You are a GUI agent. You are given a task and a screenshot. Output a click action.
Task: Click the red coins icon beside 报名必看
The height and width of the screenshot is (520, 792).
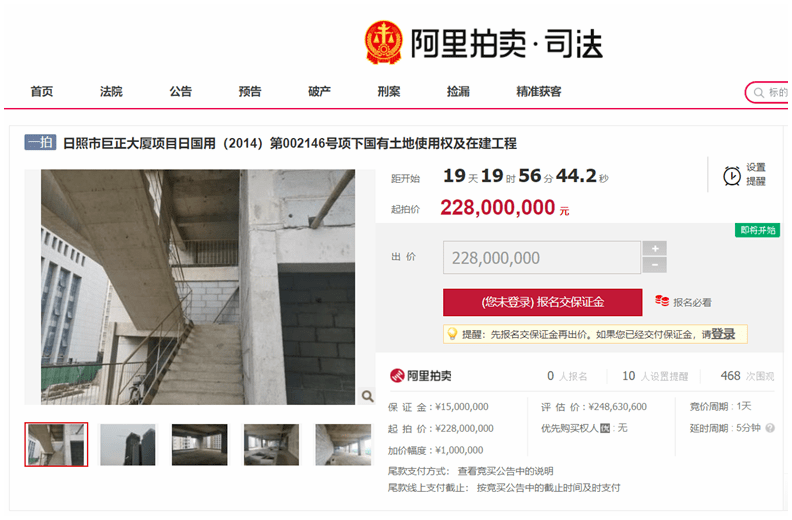[x=662, y=301]
